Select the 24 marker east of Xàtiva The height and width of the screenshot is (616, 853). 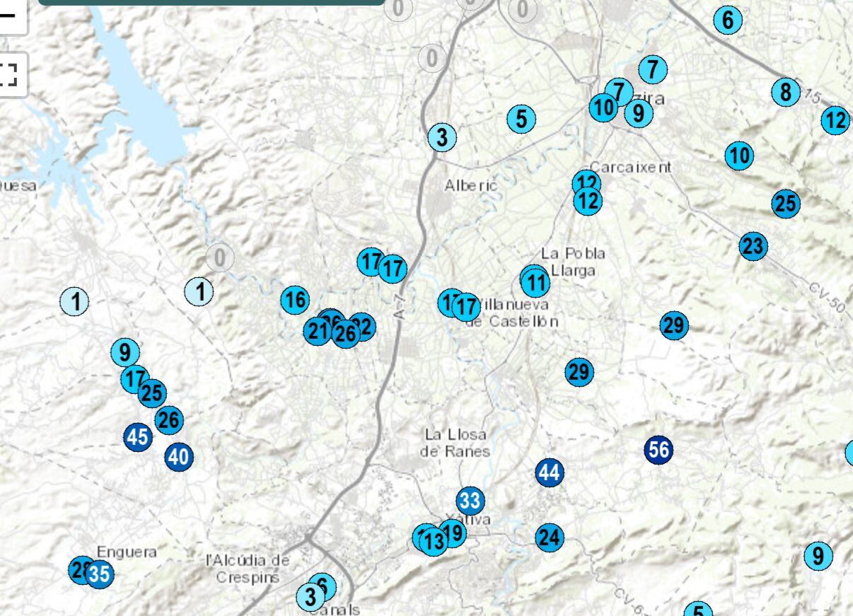pos(549,538)
